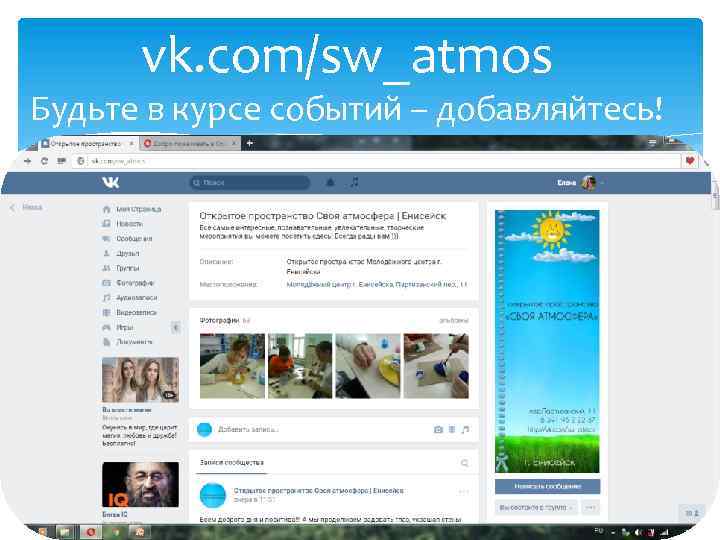Click volume icon in system tray
This screenshot has height=540, width=720.
[x=638, y=533]
